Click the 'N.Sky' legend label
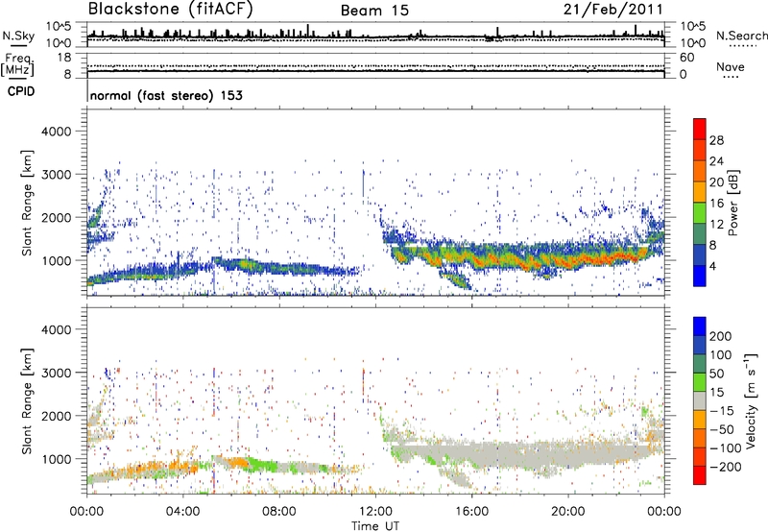 [x=18, y=36]
